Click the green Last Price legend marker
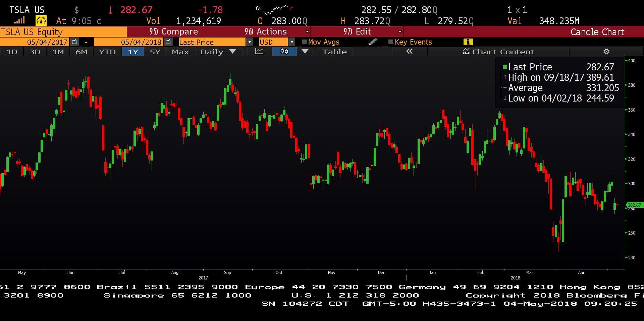 [505, 67]
